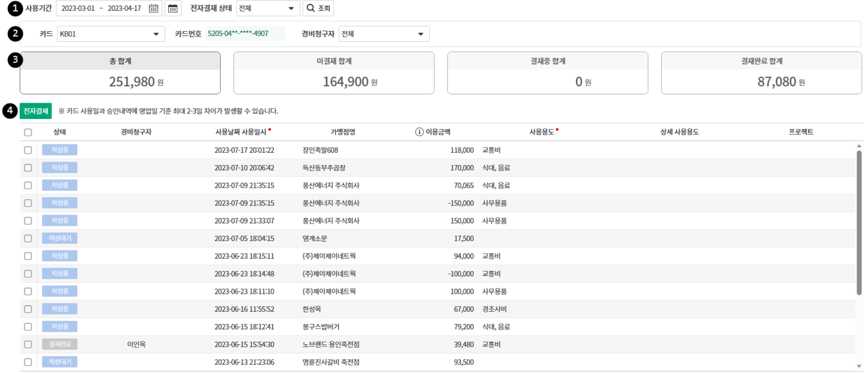Viewport: 868px width, 373px height.
Task: Click the 결재완료 status badge for 노브랜드 용인죽전점
Action: pos(60,344)
